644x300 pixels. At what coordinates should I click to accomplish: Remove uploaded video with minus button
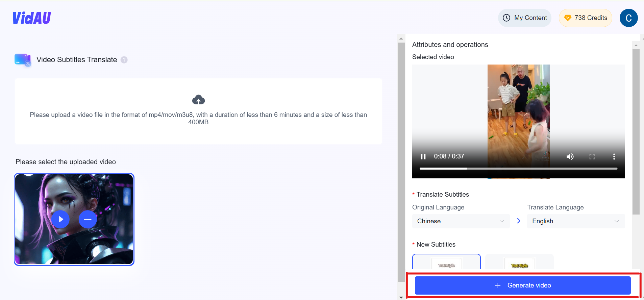pyautogui.click(x=88, y=219)
